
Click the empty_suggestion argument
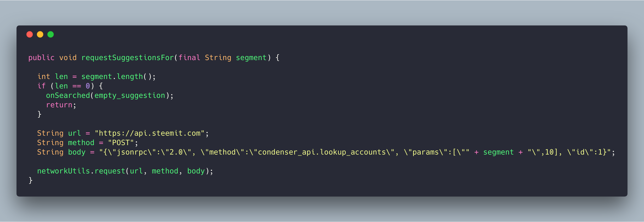pyautogui.click(x=130, y=96)
